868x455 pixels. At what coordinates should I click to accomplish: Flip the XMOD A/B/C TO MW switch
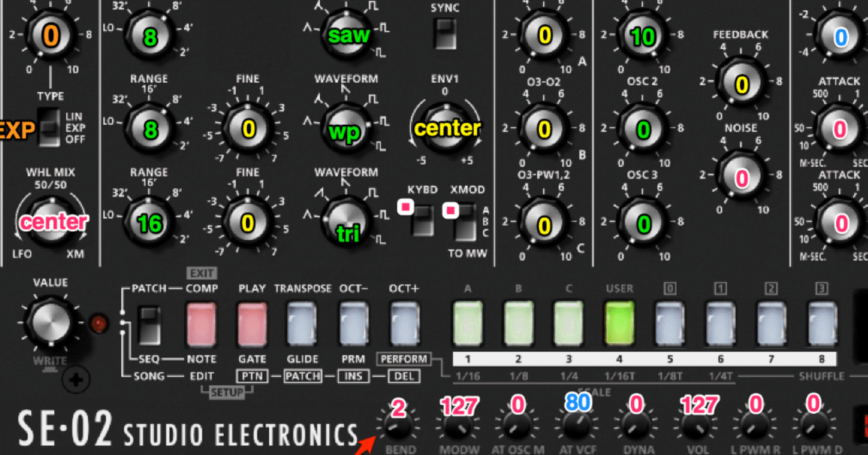[x=466, y=222]
